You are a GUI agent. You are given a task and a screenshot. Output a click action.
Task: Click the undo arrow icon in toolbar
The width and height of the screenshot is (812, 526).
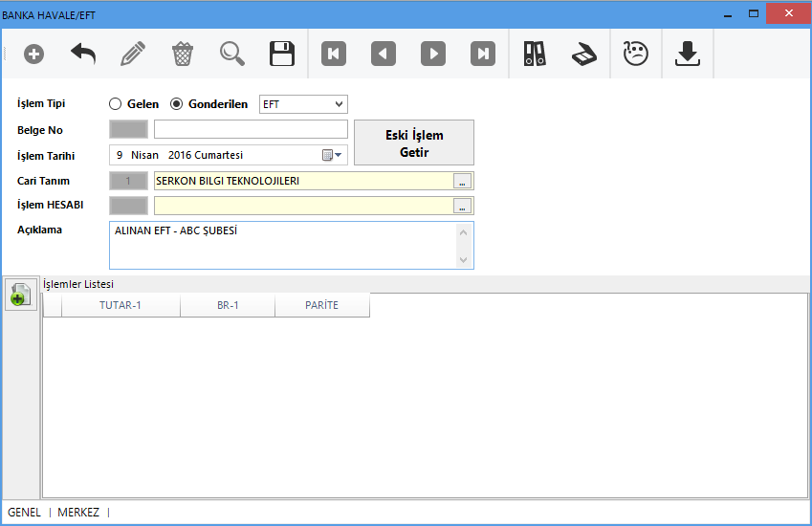83,55
